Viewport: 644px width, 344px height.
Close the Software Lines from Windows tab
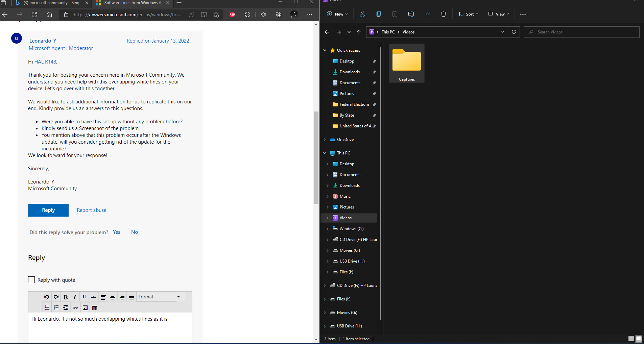pyautogui.click(x=167, y=3)
